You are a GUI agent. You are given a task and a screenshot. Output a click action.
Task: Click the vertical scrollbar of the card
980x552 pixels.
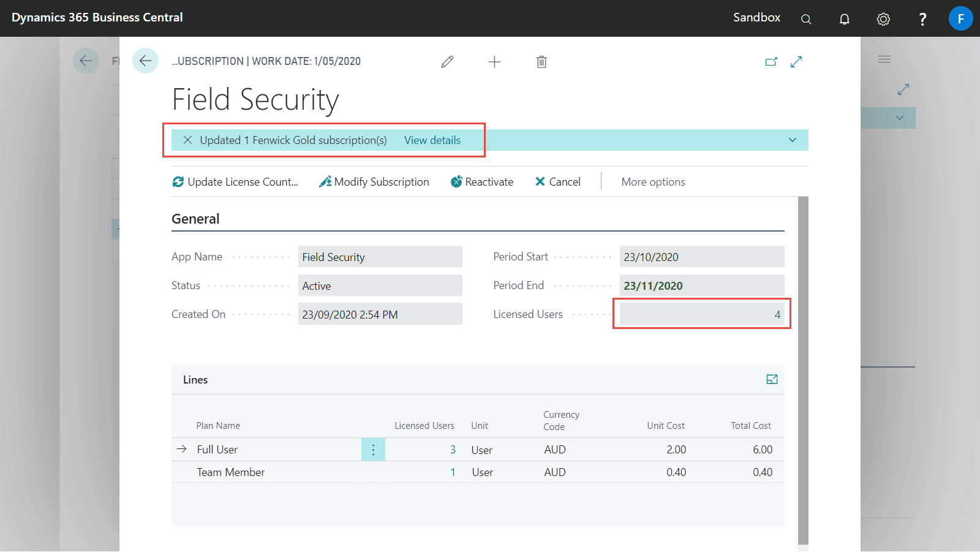804,370
